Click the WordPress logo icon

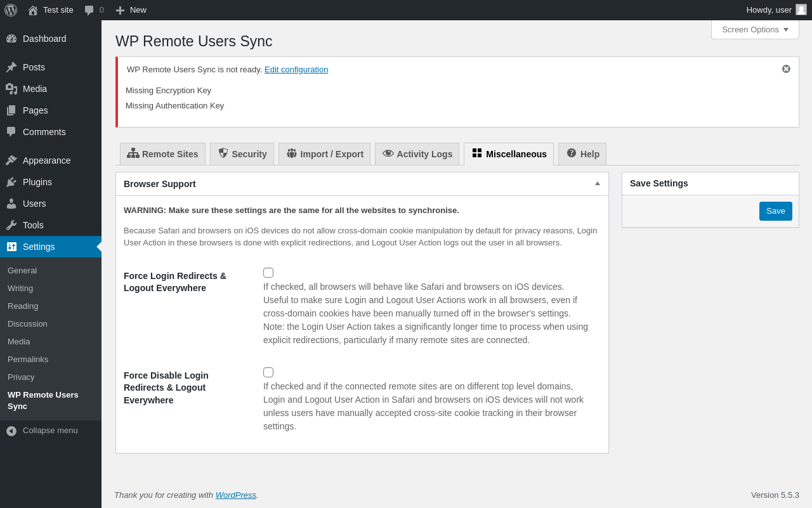[11, 10]
